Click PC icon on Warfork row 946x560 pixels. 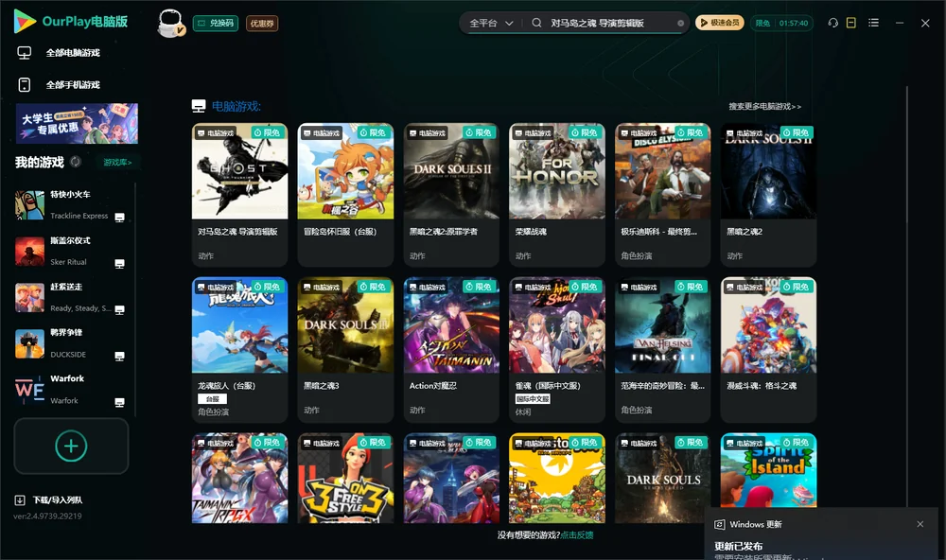[119, 403]
